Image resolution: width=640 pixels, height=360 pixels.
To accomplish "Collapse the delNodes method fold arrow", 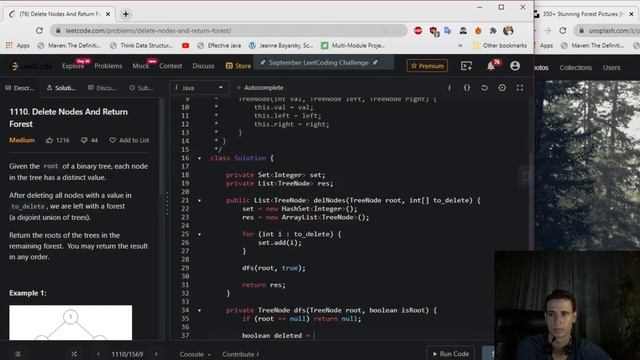I will [199, 200].
